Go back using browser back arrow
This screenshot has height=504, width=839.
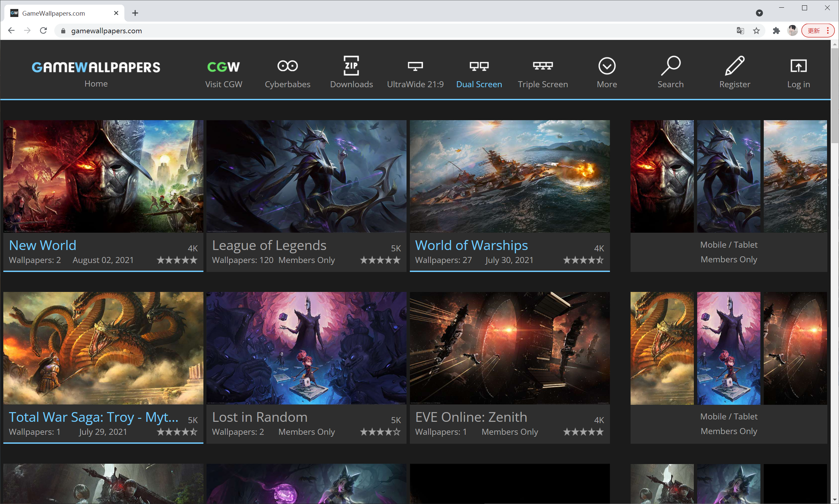coord(11,31)
